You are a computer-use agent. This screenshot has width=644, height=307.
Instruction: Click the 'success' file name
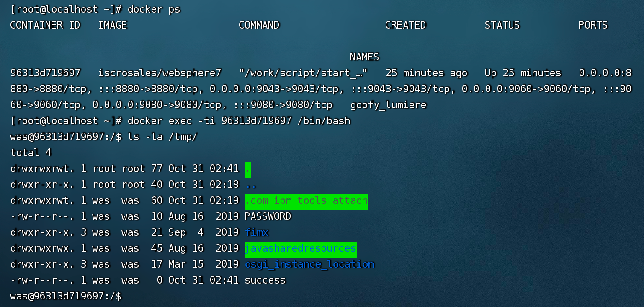[265, 281]
